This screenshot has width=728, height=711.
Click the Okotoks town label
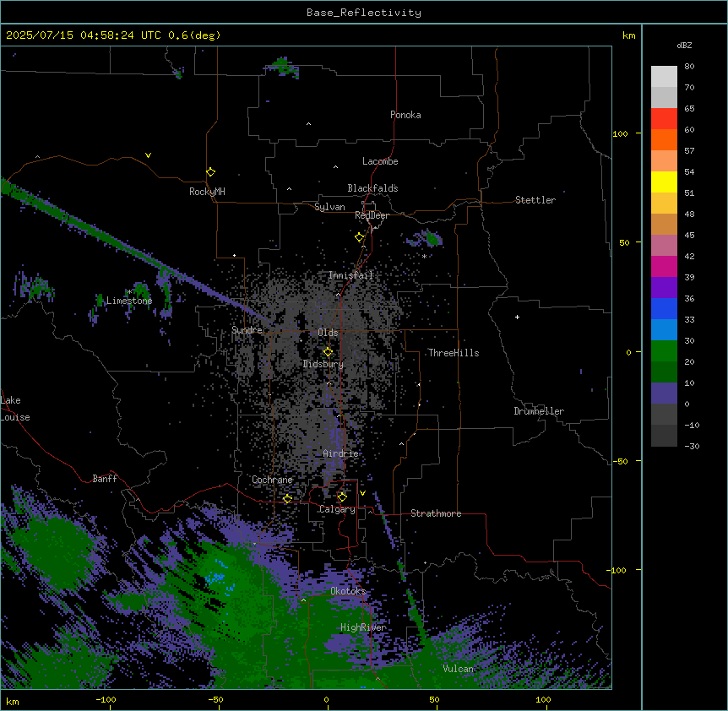pyautogui.click(x=348, y=591)
